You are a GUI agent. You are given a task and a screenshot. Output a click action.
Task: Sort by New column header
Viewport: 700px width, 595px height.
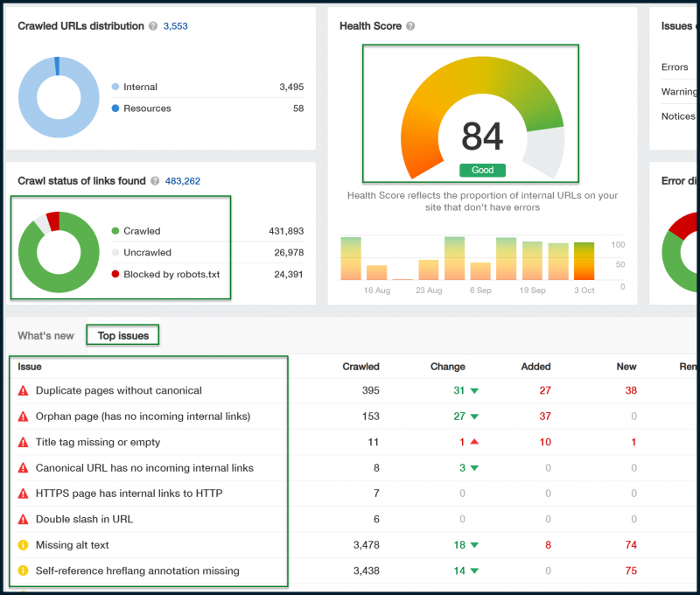tap(626, 367)
